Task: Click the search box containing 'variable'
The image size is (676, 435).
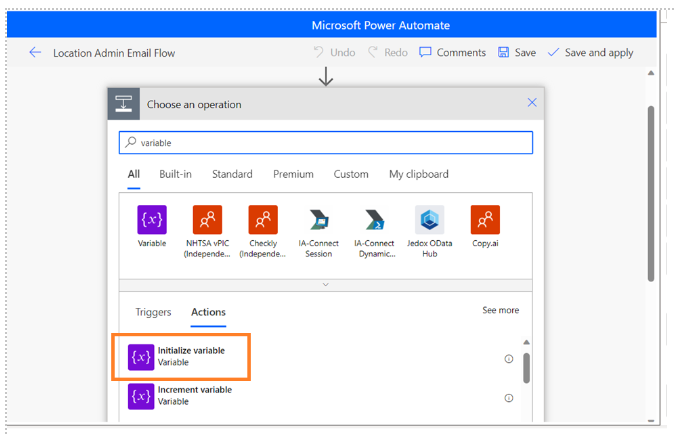Action: [x=326, y=143]
